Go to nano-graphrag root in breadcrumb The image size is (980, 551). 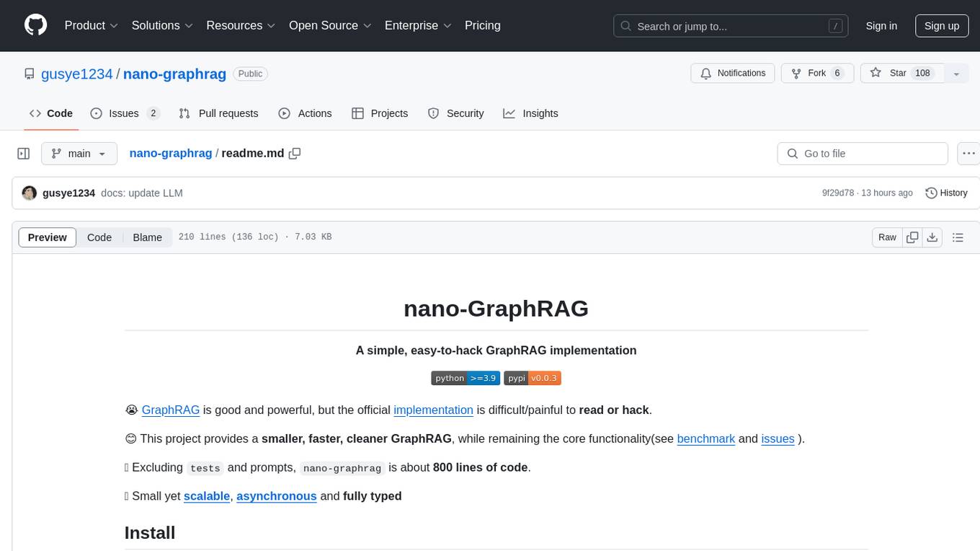point(171,154)
